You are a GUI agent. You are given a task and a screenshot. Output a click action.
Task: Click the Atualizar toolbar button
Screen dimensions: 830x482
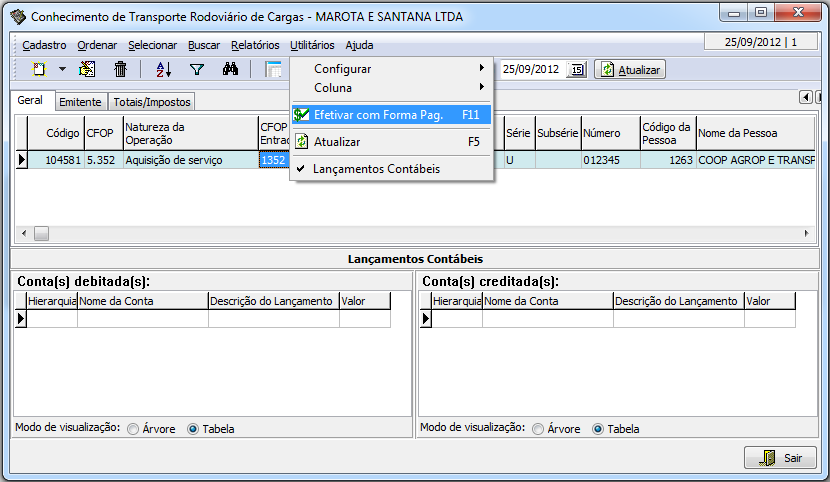click(630, 69)
